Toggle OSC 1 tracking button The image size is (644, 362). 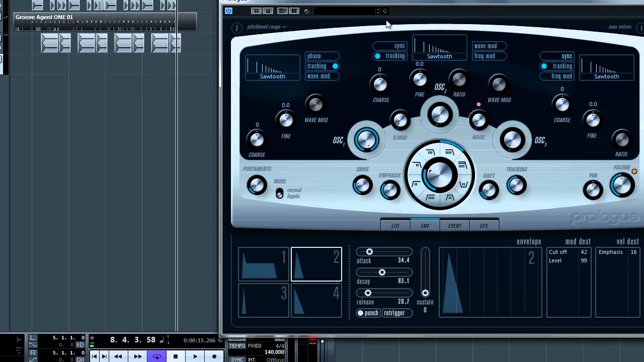click(x=322, y=66)
